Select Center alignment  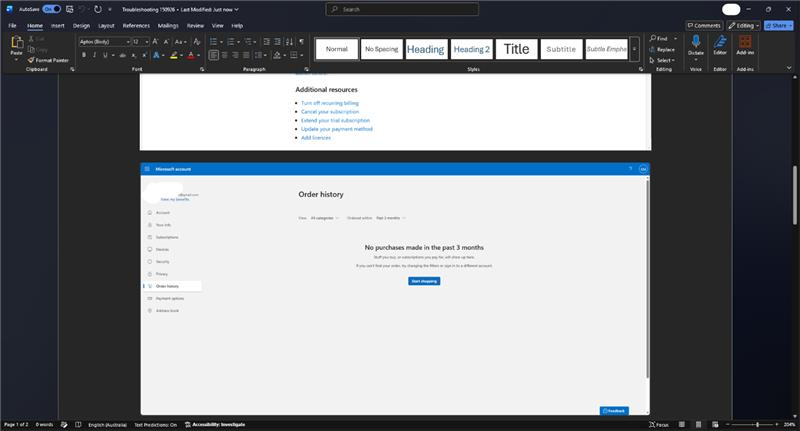(x=224, y=55)
